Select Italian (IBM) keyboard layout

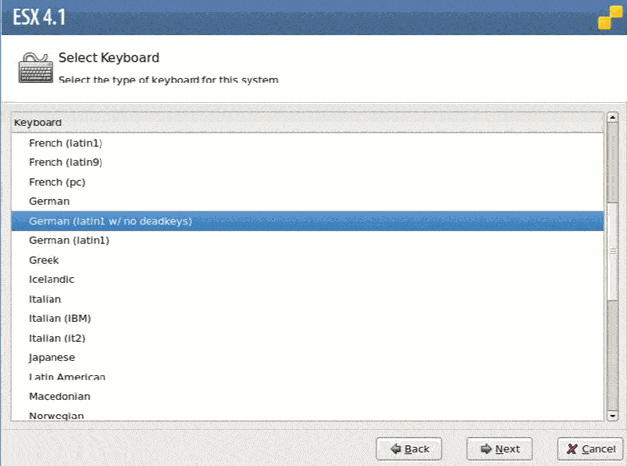tap(60, 318)
